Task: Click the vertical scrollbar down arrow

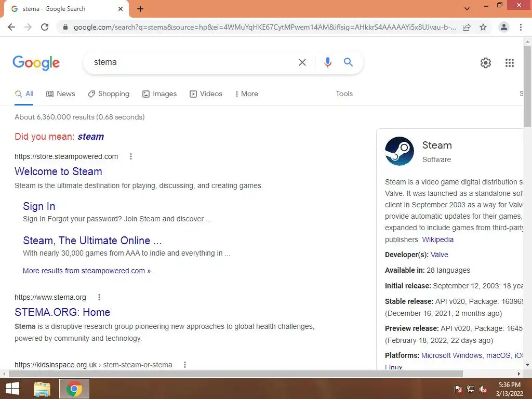Action: [527, 365]
